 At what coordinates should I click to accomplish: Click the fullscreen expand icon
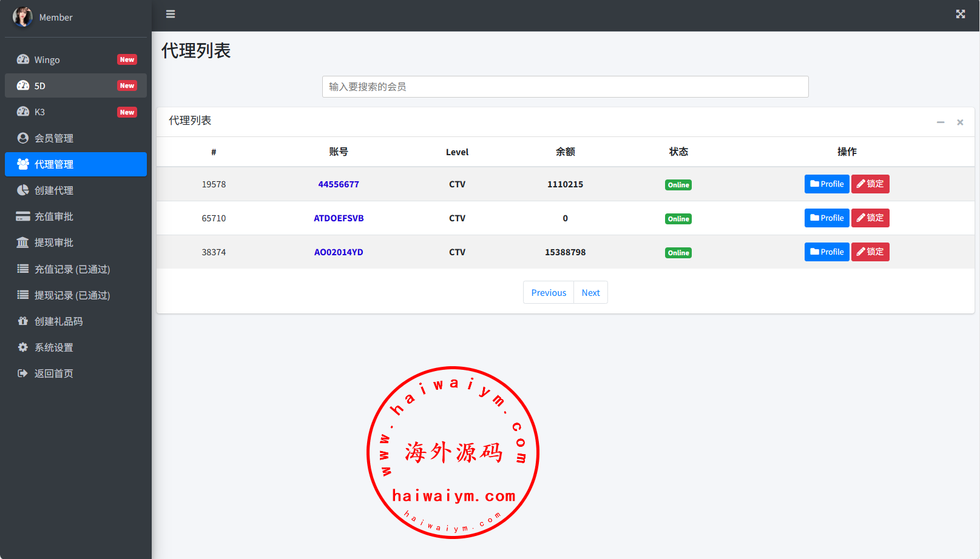[960, 14]
